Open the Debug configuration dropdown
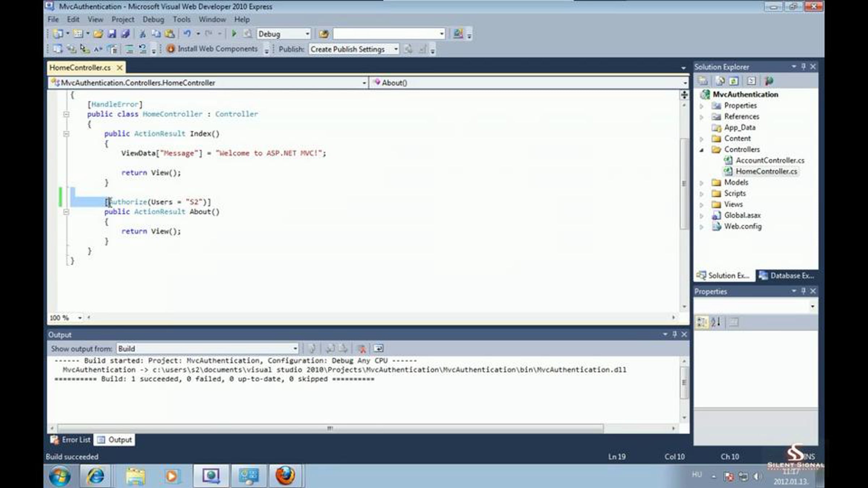Image resolution: width=868 pixels, height=488 pixels. point(307,34)
